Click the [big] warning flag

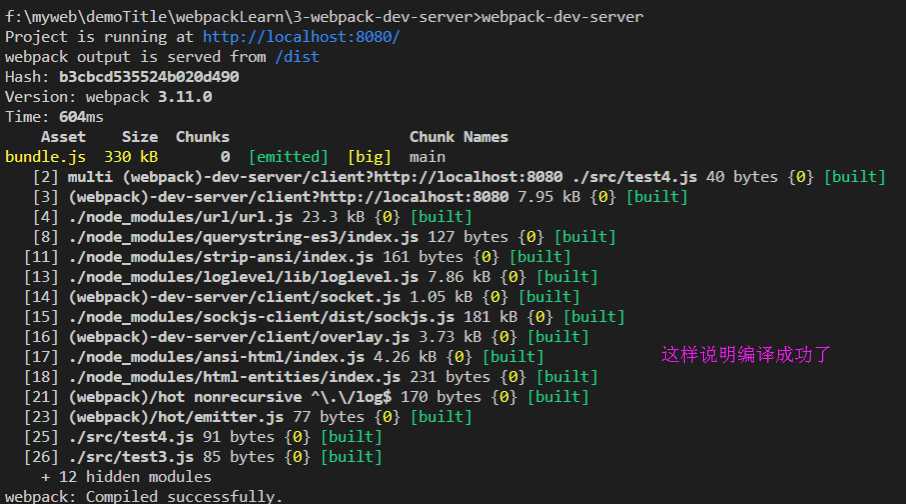point(369,157)
